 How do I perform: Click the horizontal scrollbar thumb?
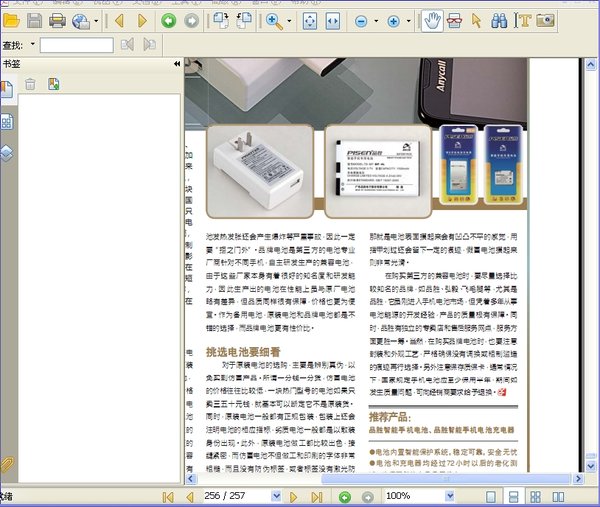click(446, 478)
